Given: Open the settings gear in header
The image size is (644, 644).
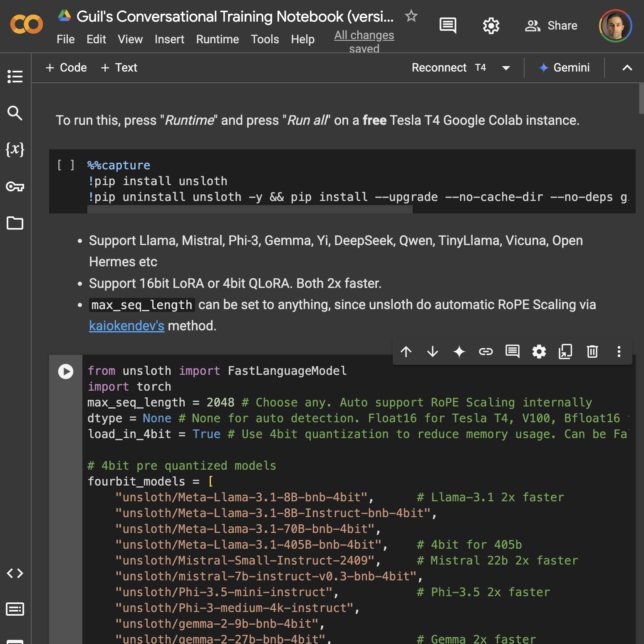Looking at the screenshot, I should tap(491, 26).
